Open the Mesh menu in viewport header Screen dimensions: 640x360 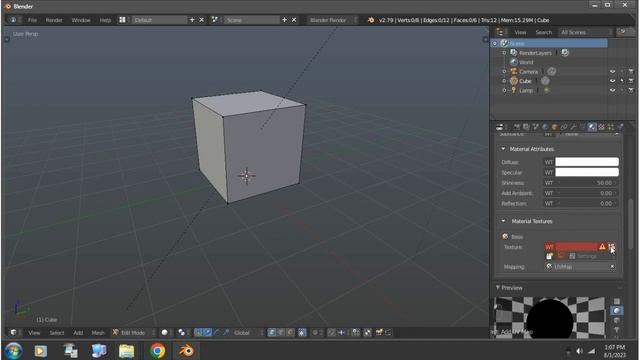[98, 333]
